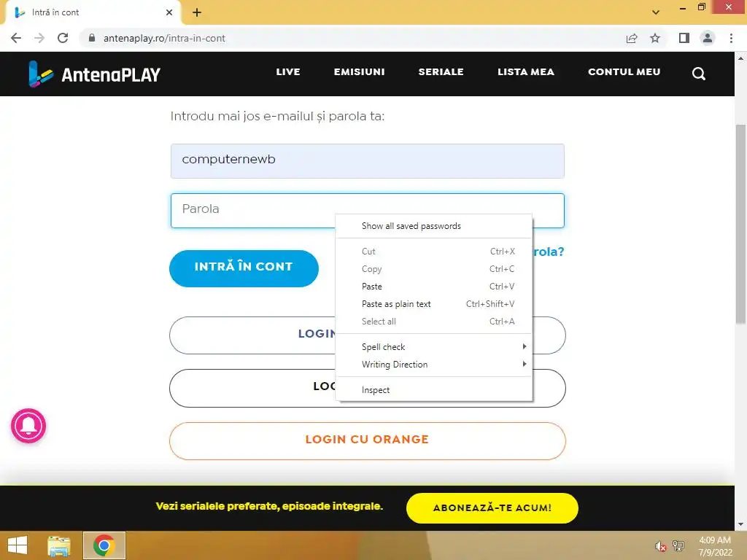
Task: Open the SERIALE navigation link
Action: (441, 72)
